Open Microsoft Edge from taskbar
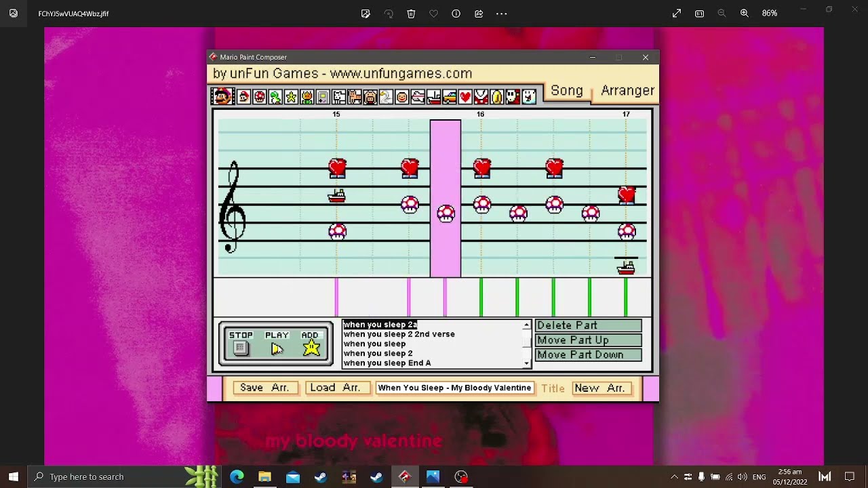The width and height of the screenshot is (868, 488). pos(237,476)
